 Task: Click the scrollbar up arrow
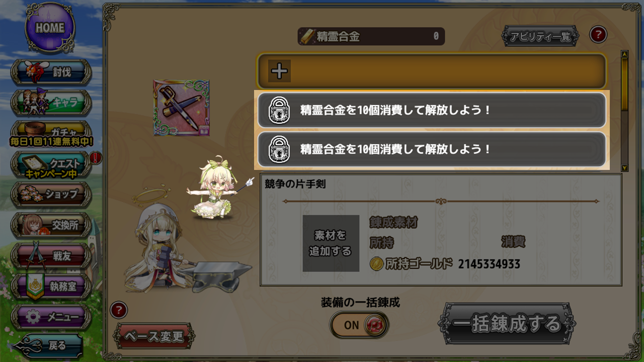624,54
